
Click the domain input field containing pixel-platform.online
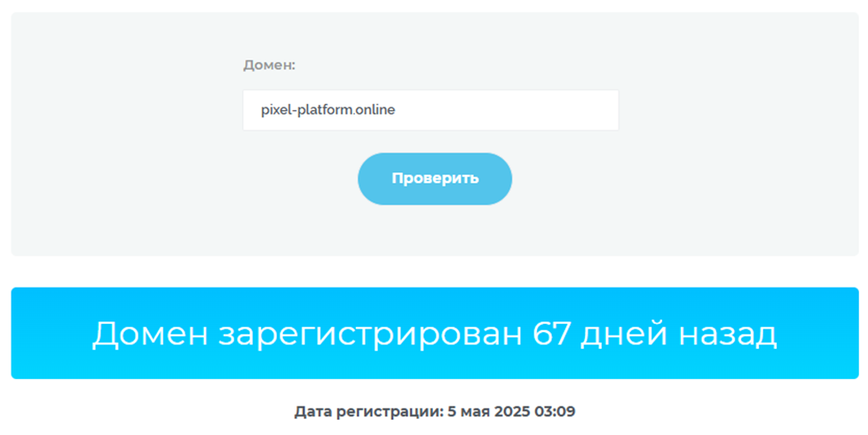[430, 110]
